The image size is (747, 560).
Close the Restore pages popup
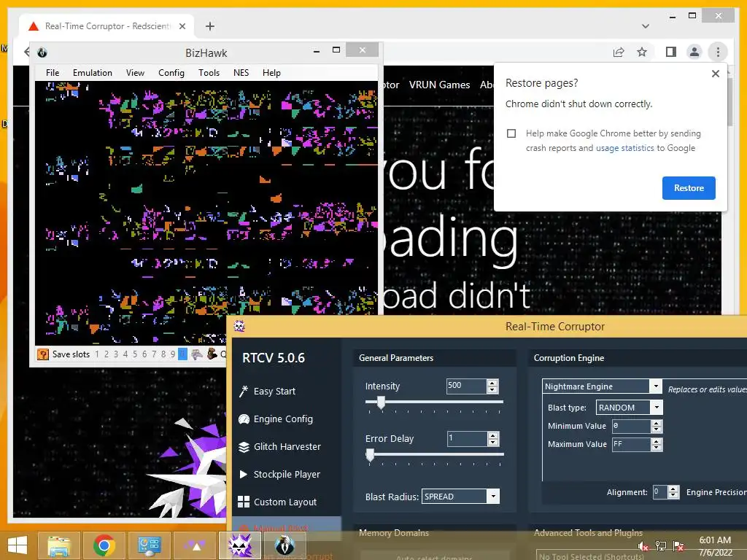point(715,74)
